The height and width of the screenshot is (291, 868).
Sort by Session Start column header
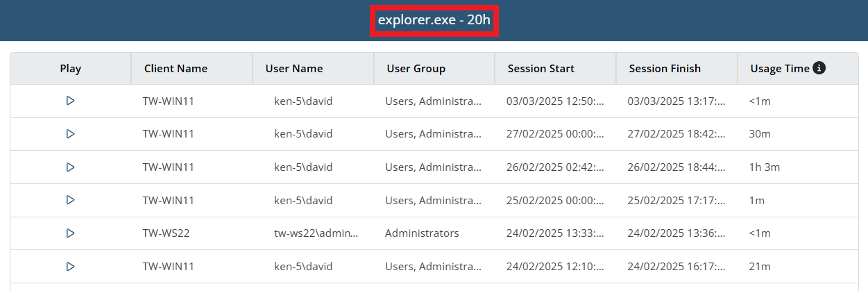(x=541, y=69)
